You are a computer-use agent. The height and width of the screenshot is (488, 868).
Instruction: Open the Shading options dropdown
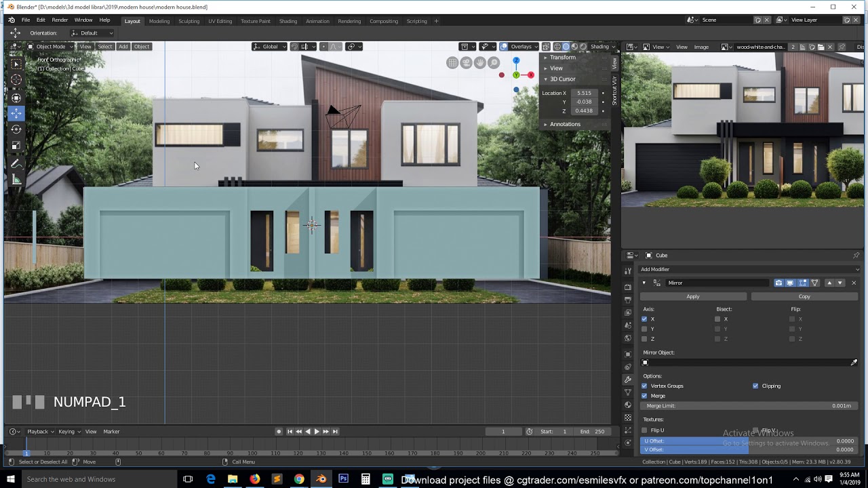pos(601,47)
